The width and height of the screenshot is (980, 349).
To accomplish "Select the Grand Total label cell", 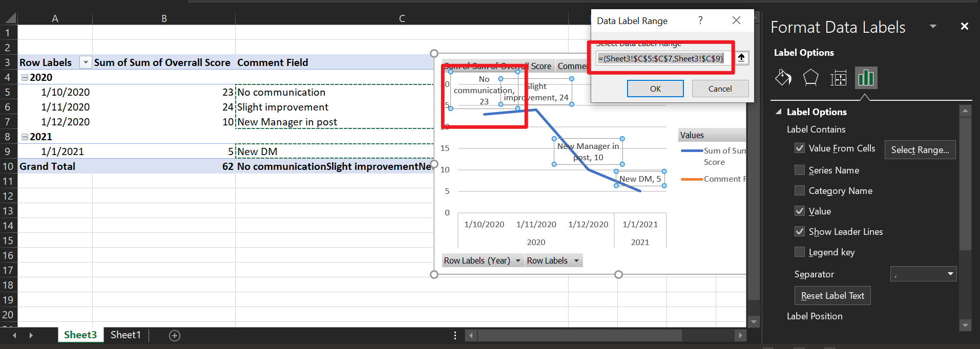I will [x=55, y=166].
